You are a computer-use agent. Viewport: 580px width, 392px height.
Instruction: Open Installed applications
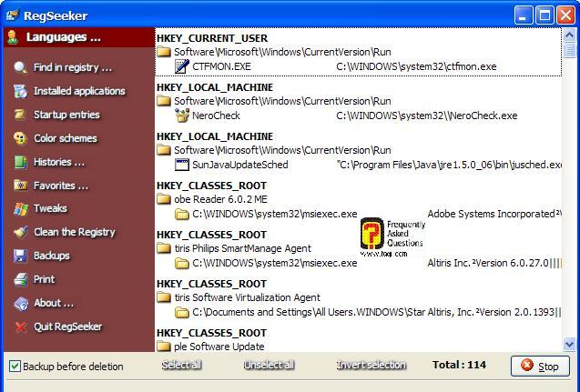(79, 91)
